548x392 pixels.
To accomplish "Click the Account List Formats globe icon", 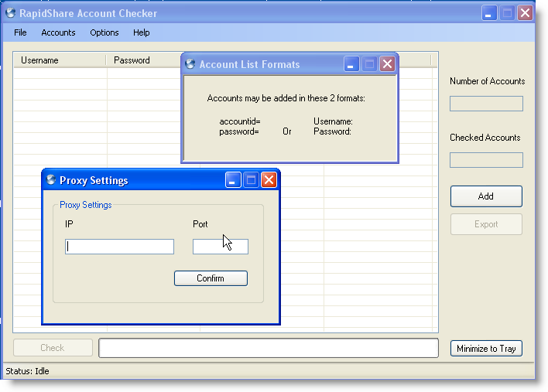I will (x=190, y=63).
